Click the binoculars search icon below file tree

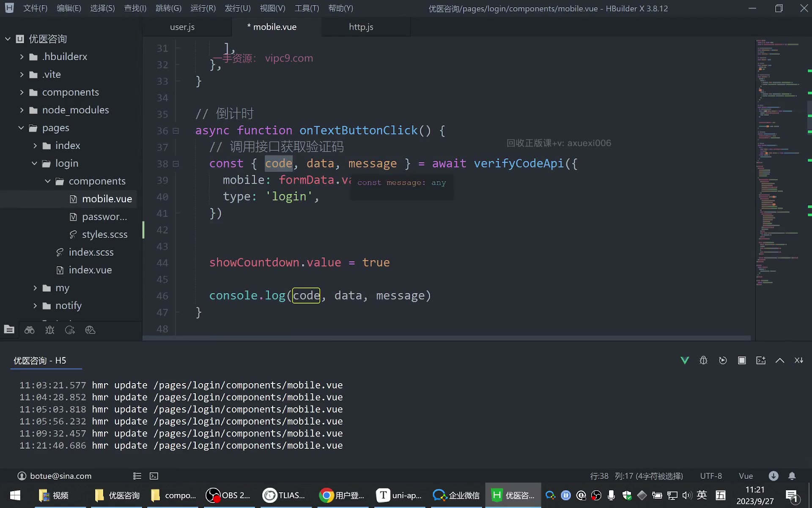[x=29, y=330]
